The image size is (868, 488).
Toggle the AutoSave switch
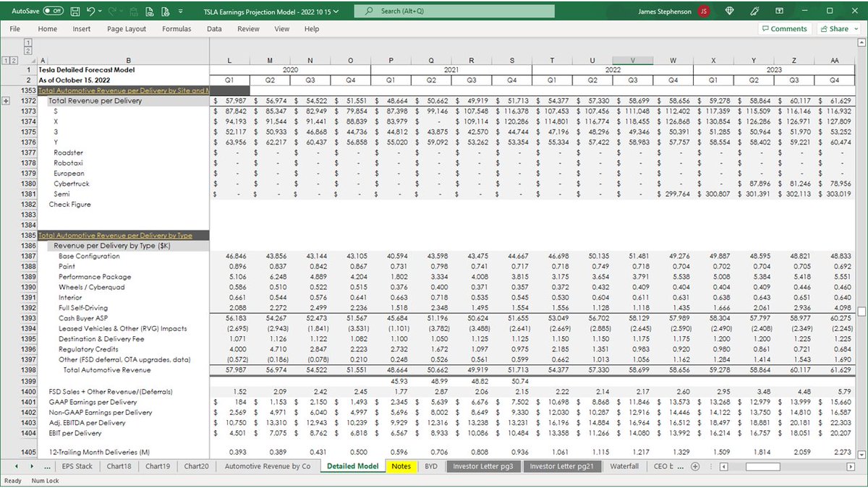pos(53,12)
